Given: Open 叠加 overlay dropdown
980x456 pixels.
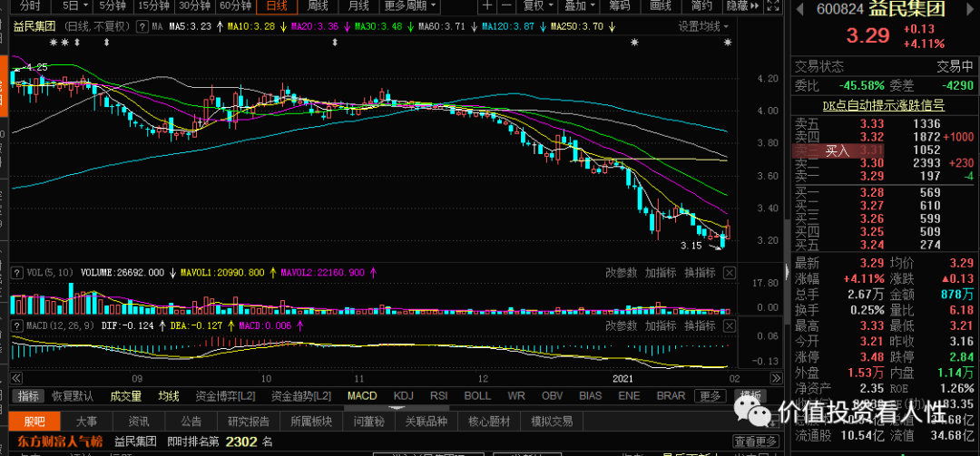Looking at the screenshot, I should (x=579, y=6).
